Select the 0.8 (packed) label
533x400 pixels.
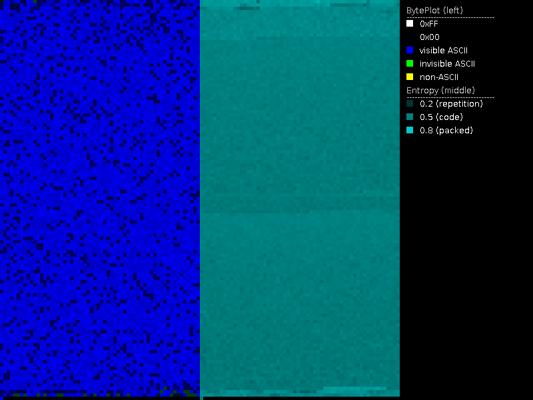[x=446, y=130]
